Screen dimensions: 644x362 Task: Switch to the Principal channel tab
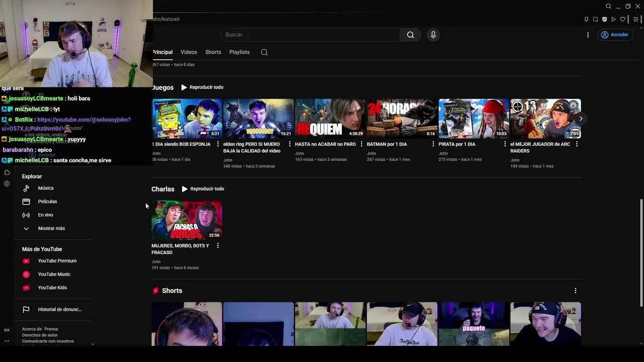(162, 52)
